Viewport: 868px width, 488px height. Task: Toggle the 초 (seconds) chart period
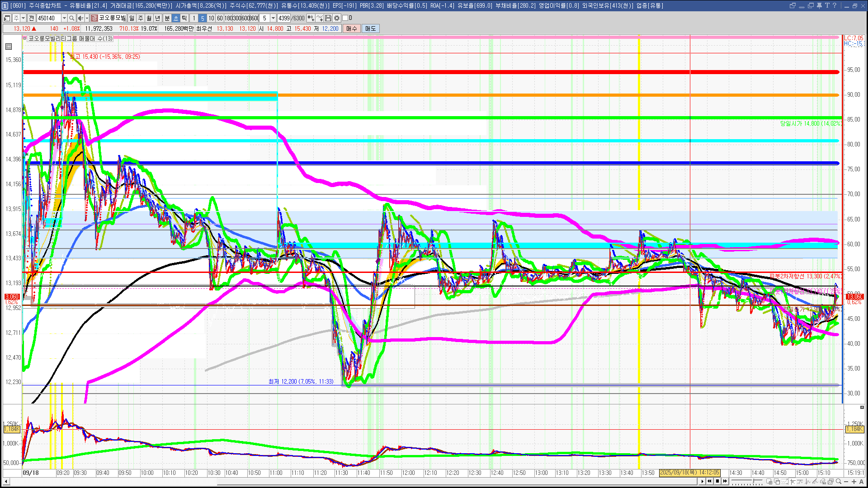tap(176, 18)
